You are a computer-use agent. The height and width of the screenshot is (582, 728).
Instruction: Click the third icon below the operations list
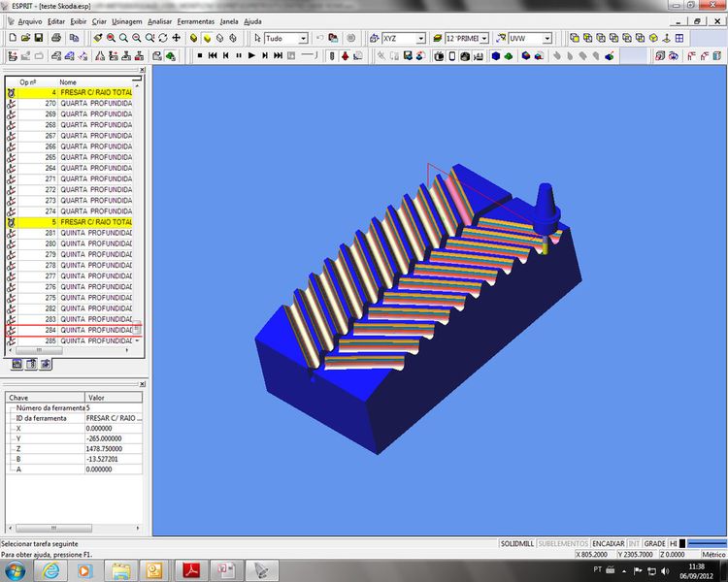click(x=46, y=364)
